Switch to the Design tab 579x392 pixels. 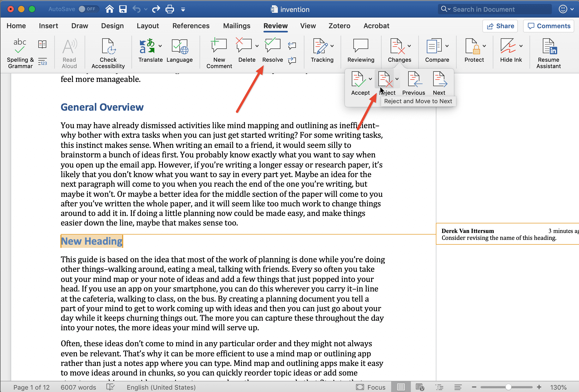click(112, 26)
